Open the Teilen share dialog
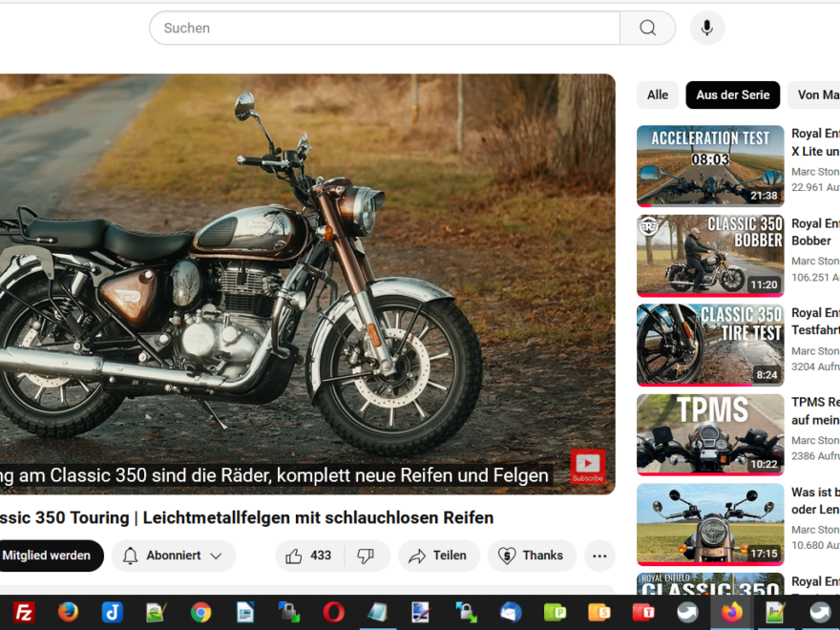This screenshot has width=840, height=630. 438,556
